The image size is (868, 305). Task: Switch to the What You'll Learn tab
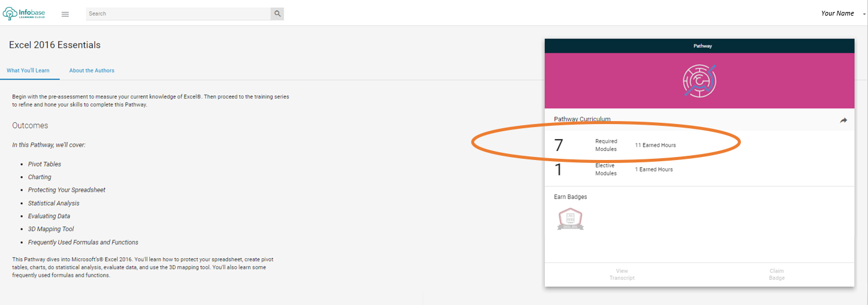click(28, 71)
